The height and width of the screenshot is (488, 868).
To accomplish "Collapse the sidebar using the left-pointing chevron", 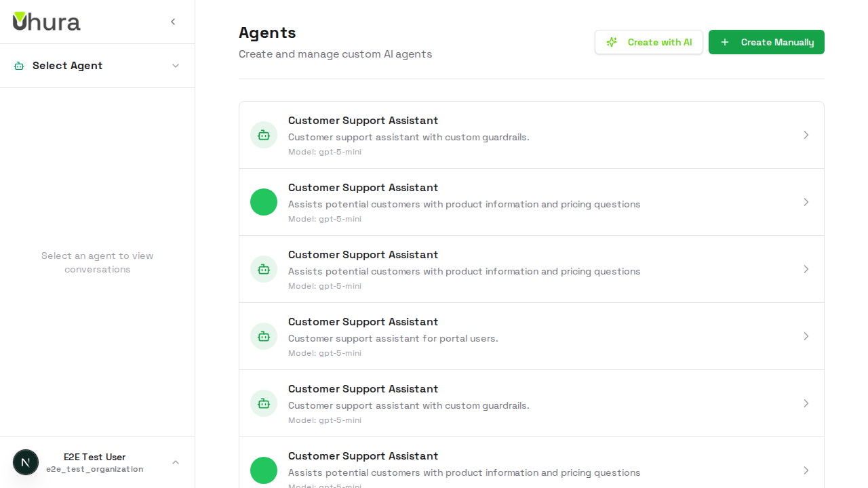I will pos(173,21).
